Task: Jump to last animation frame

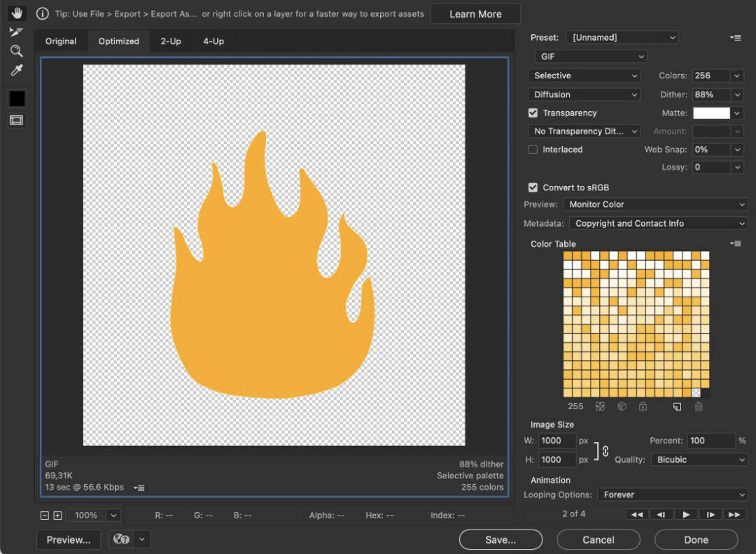Action: point(734,515)
